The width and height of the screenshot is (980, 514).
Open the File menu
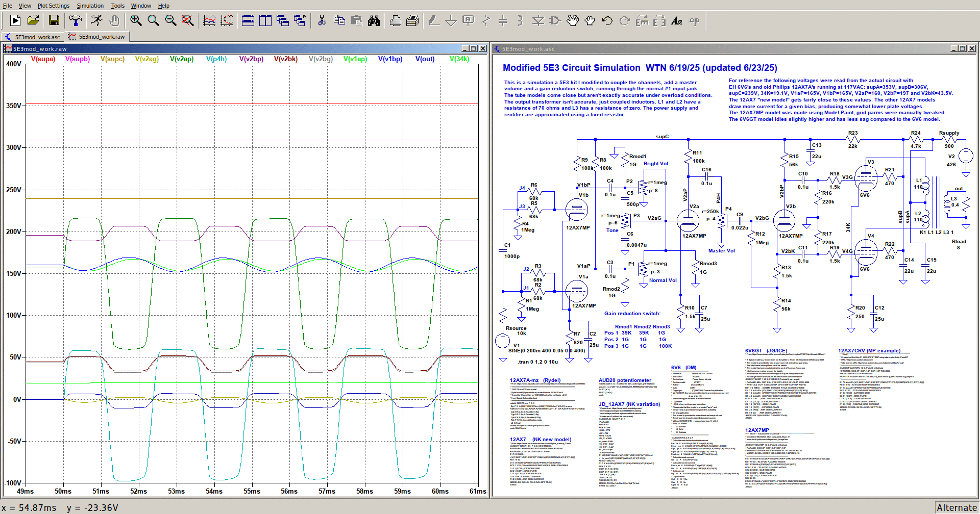pyautogui.click(x=8, y=6)
